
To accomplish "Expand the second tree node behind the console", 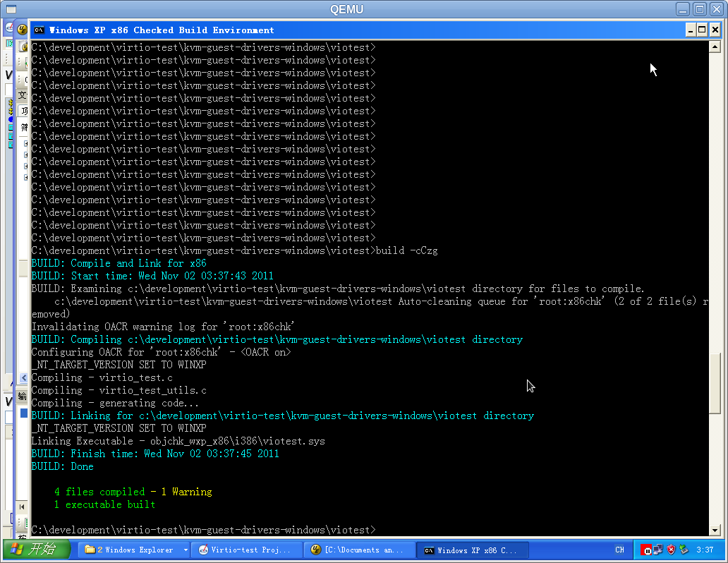I will coord(26,155).
